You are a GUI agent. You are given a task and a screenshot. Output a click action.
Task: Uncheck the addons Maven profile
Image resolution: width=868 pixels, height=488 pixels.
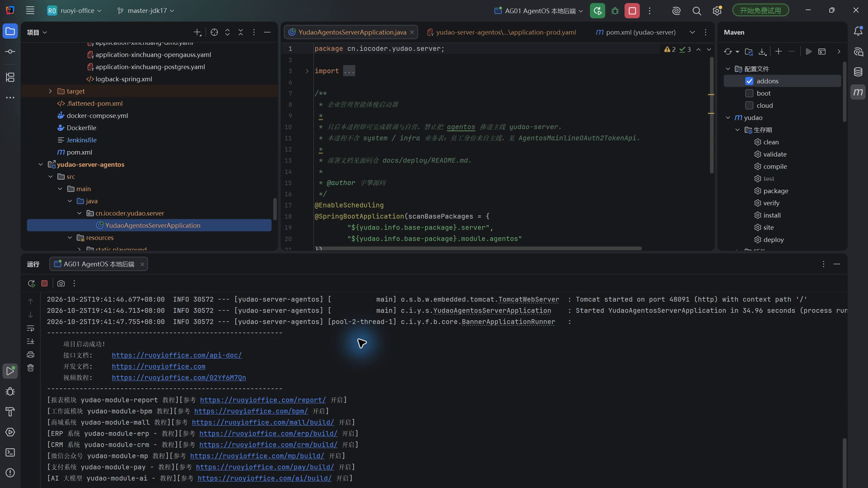(749, 81)
